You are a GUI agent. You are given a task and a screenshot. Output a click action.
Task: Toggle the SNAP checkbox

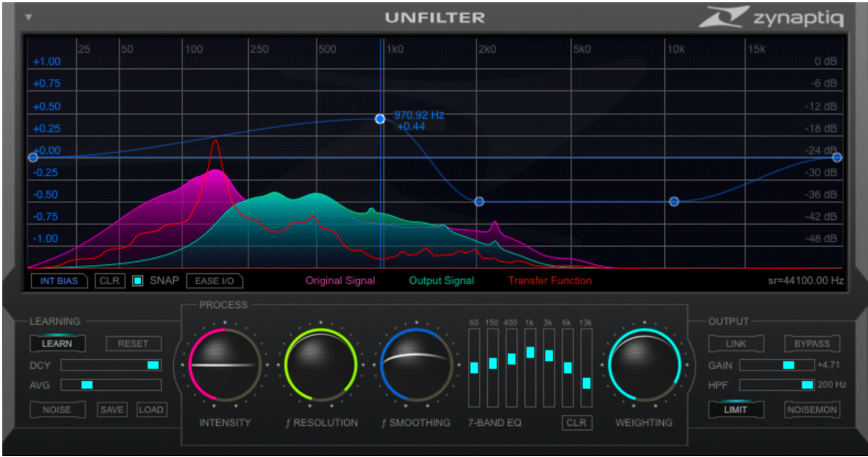138,280
